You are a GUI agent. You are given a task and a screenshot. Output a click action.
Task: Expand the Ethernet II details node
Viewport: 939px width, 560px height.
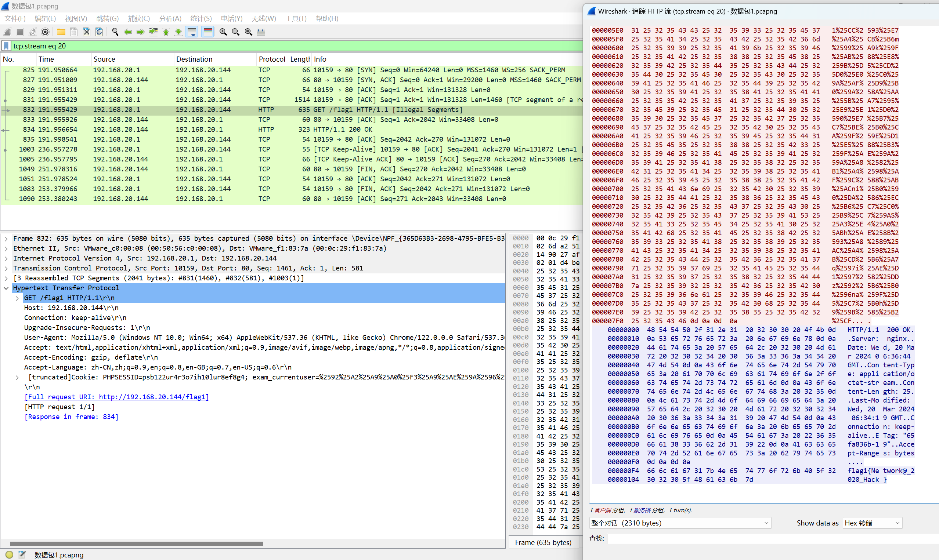pyautogui.click(x=6, y=248)
